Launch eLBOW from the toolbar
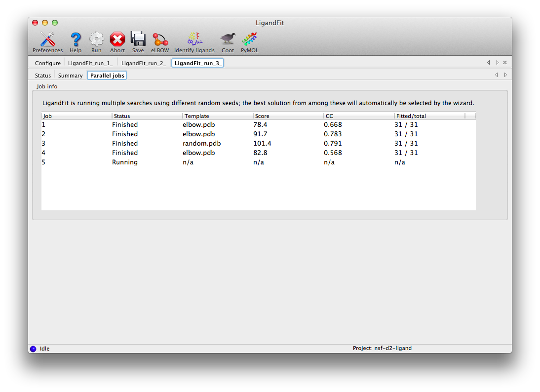Screen dimensions: 540x392 pos(160,39)
